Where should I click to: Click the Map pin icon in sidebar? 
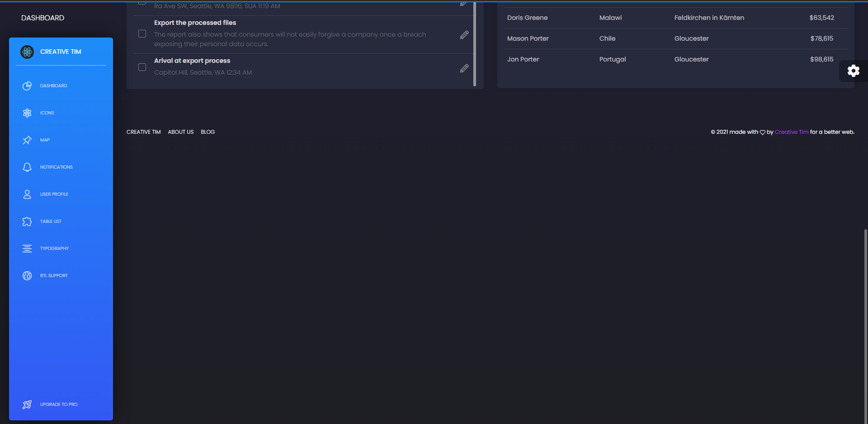coord(27,140)
